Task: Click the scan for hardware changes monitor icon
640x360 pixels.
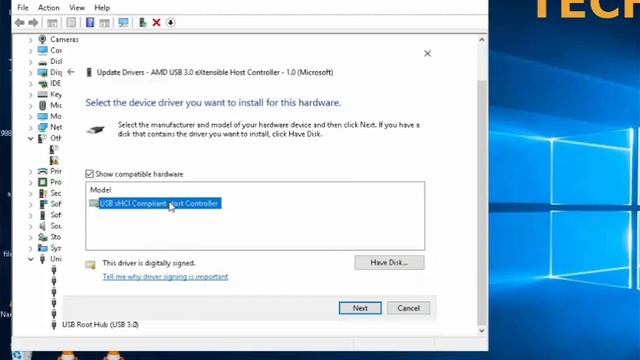Action: pos(123,22)
